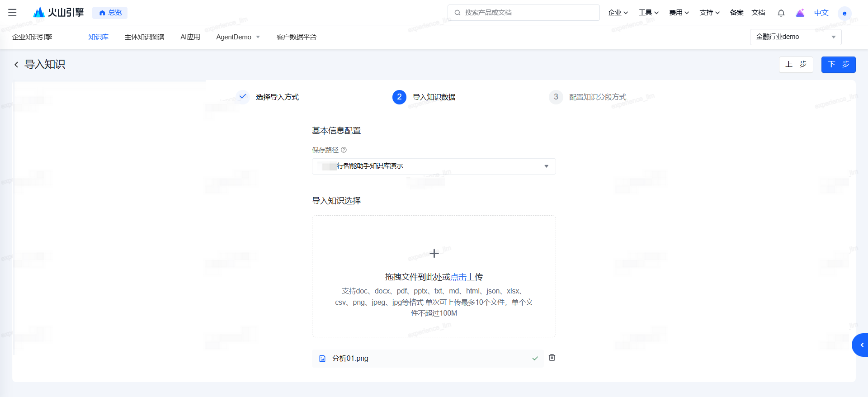Image resolution: width=868 pixels, height=397 pixels.
Task: Expand the 费用 top menu
Action: coord(679,13)
